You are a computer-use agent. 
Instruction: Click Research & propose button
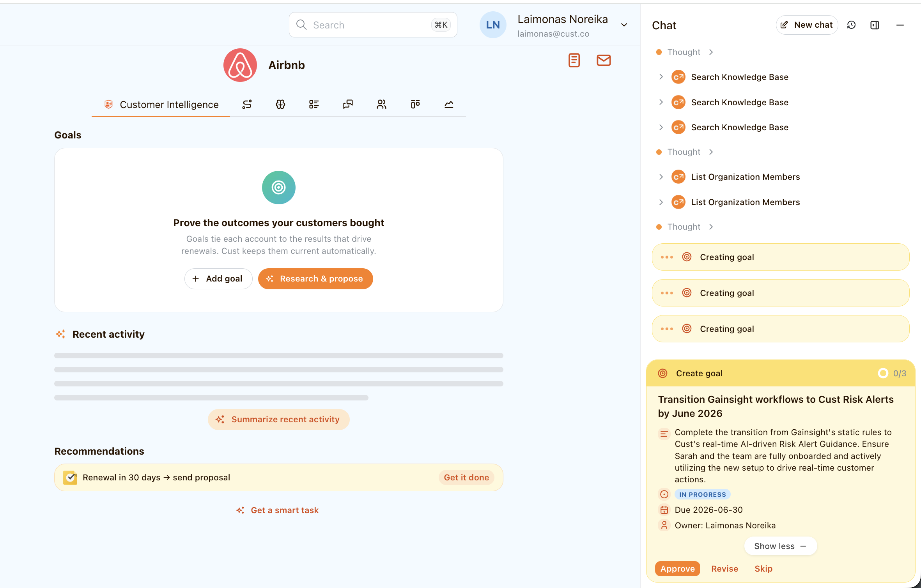(315, 279)
